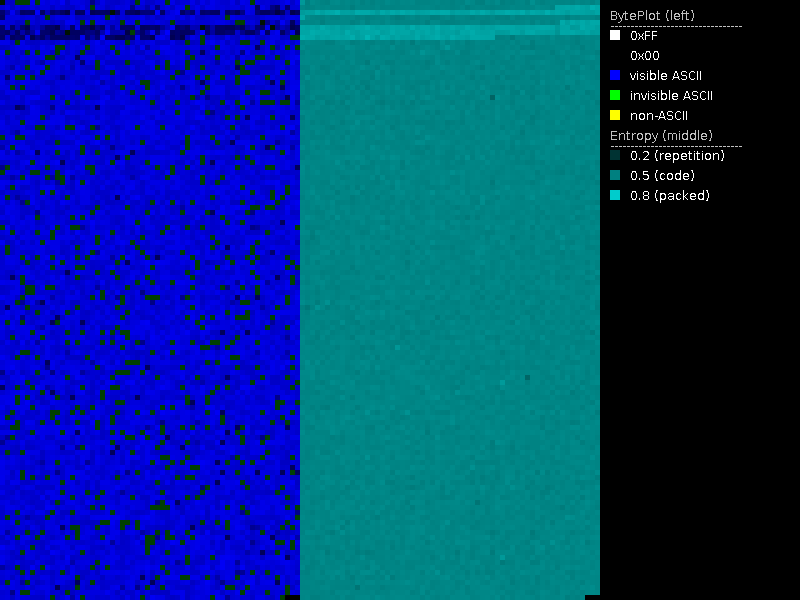Click the dark 0.2 repetition swatch
This screenshot has height=600, width=800.
615,155
